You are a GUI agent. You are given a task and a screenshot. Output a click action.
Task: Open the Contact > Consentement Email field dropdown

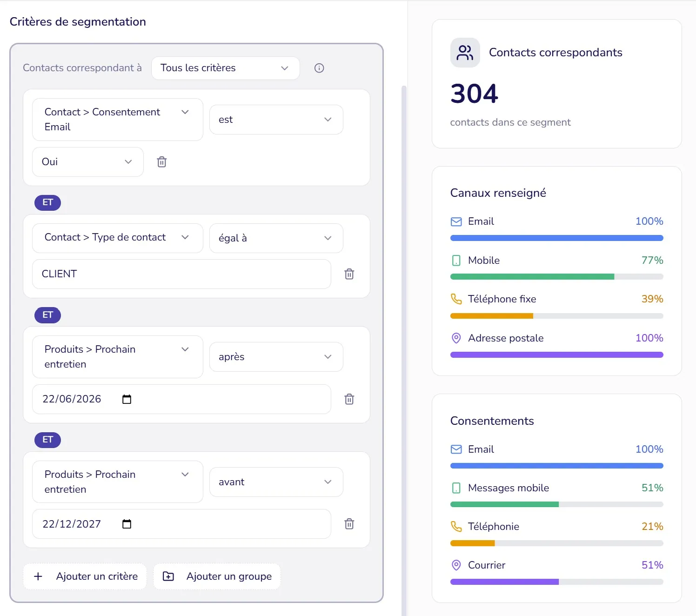click(118, 120)
